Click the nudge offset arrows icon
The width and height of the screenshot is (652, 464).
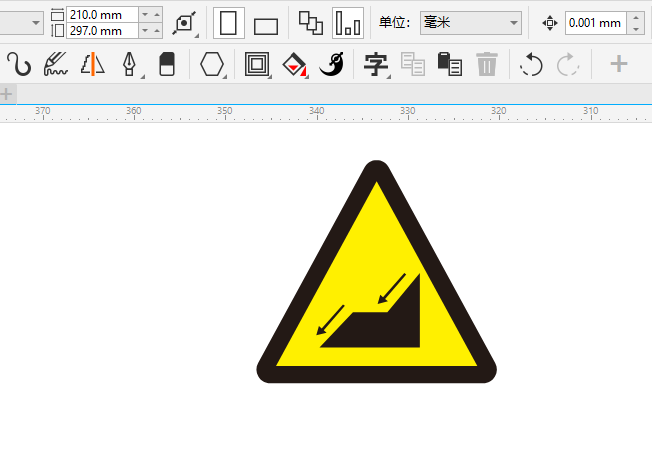[x=550, y=23]
